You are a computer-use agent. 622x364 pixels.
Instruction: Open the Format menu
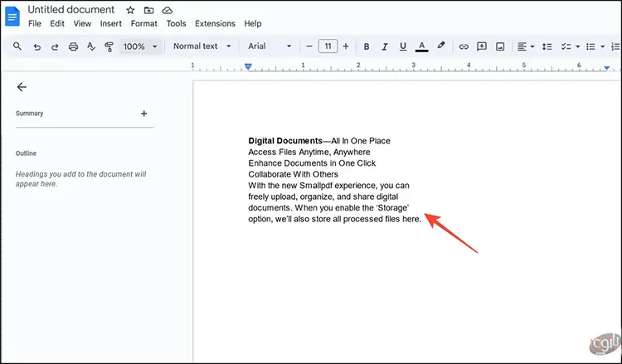(x=144, y=23)
